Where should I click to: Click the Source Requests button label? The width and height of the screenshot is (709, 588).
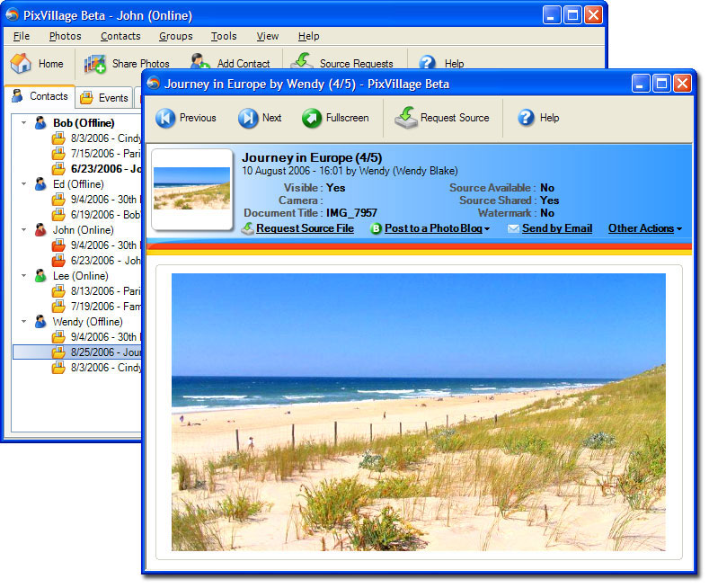point(357,64)
